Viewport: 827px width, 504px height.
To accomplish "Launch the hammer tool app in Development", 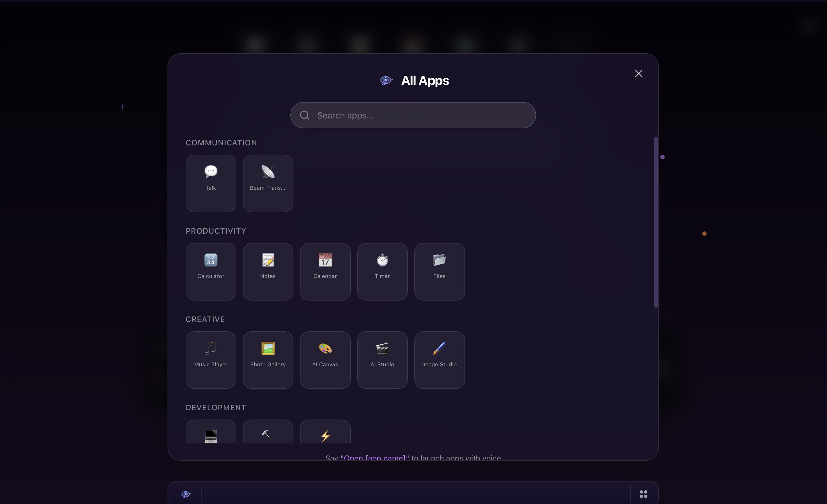I will pos(268,435).
